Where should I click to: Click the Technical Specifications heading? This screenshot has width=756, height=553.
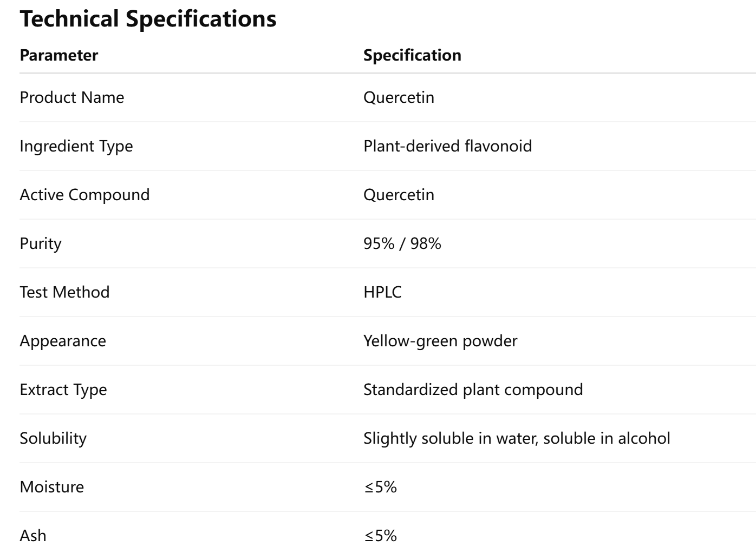click(x=148, y=19)
